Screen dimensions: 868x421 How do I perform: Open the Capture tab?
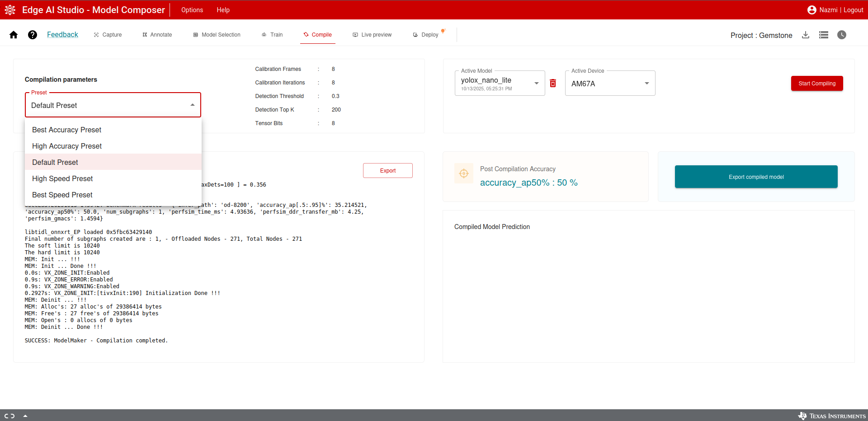108,35
